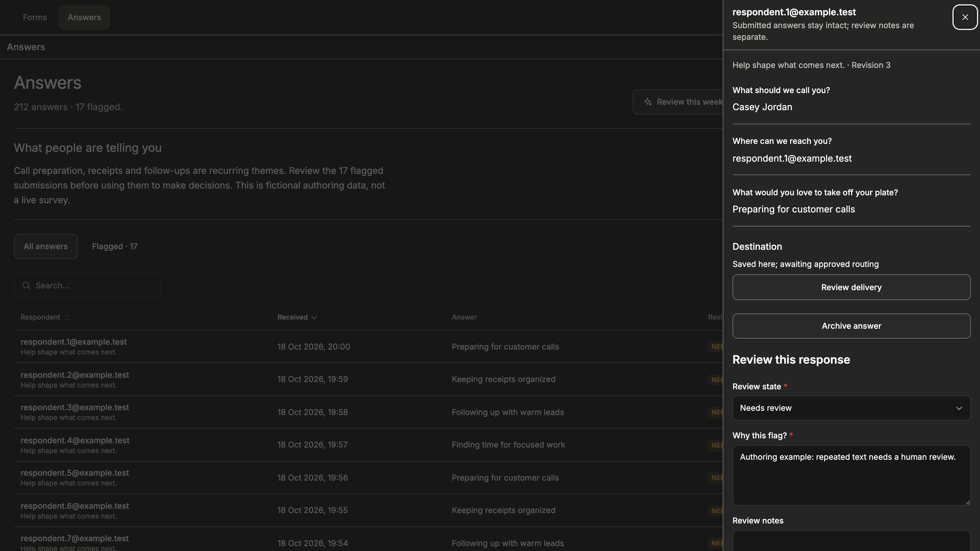The height and width of the screenshot is (551, 980).
Task: Open the Review state dropdown
Action: click(x=851, y=408)
